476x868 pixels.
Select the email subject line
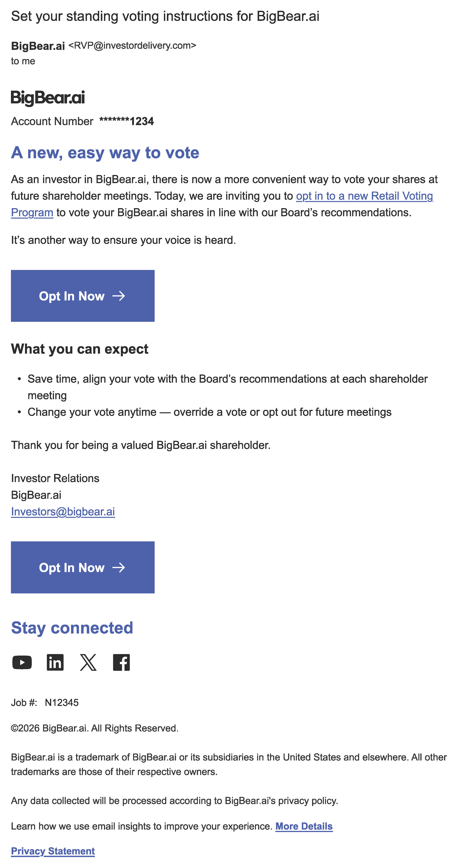tap(165, 16)
